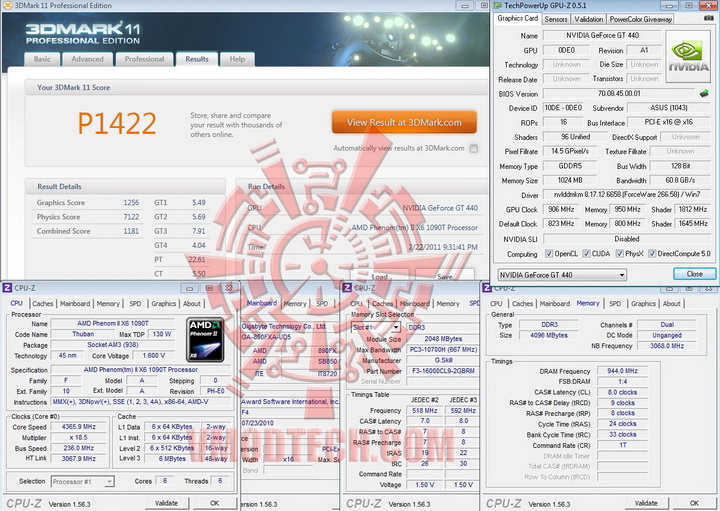Toggle the CUDA checkbox in GPU-Z

(586, 253)
